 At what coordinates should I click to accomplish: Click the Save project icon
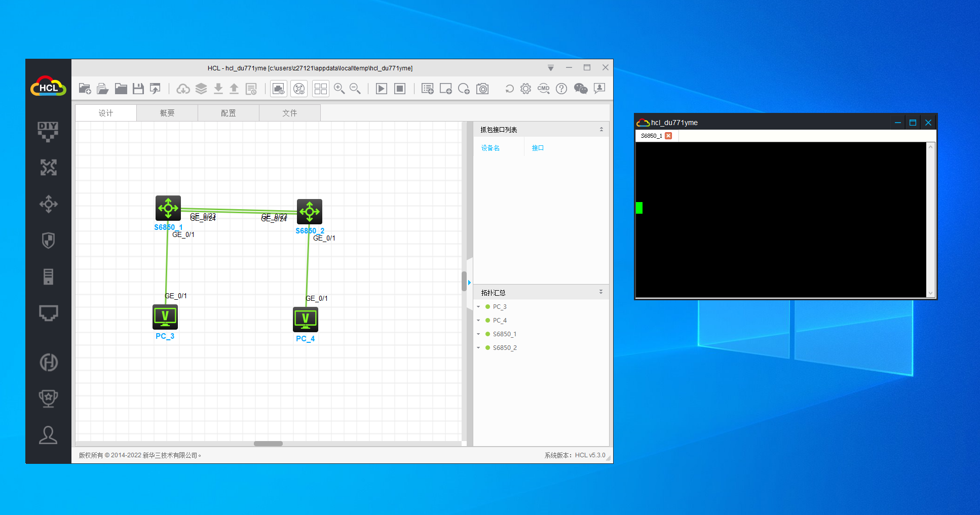coord(138,89)
